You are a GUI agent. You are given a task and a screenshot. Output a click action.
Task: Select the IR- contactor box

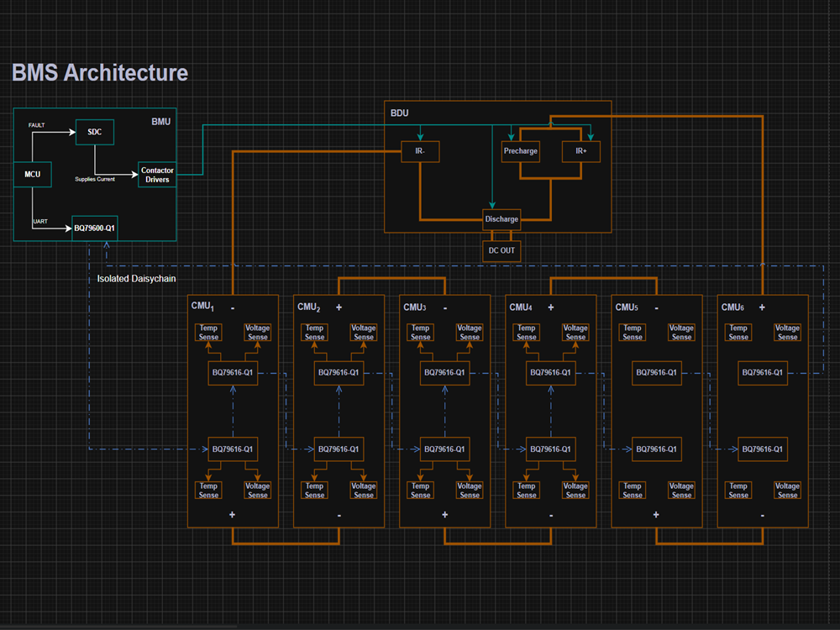[x=421, y=151]
